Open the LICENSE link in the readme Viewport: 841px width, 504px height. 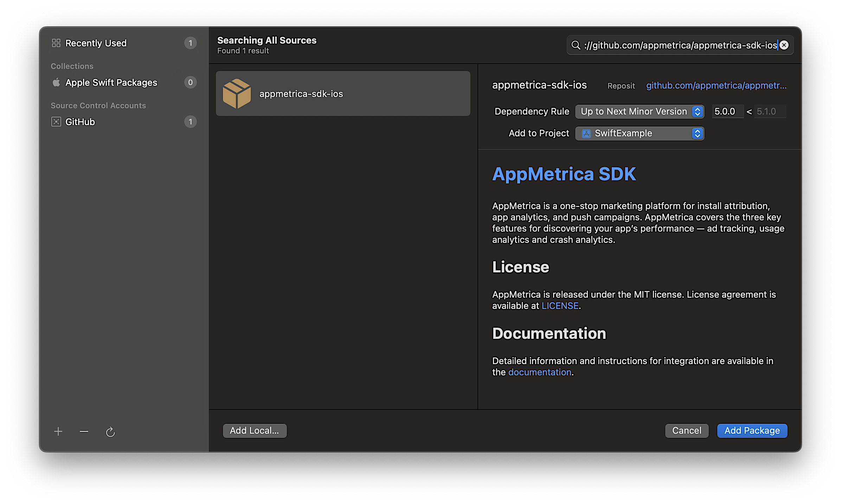click(x=560, y=306)
